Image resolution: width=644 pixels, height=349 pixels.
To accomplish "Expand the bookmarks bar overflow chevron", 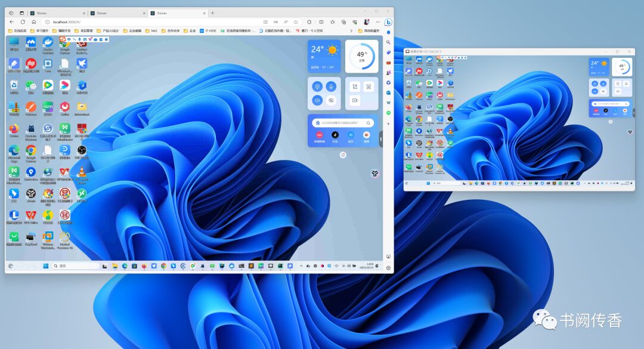I will click(351, 31).
